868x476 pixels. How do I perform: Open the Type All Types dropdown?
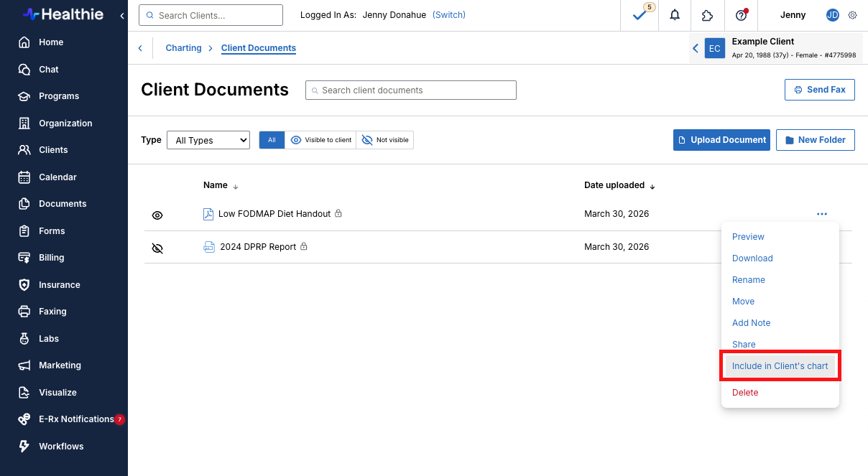pos(208,140)
